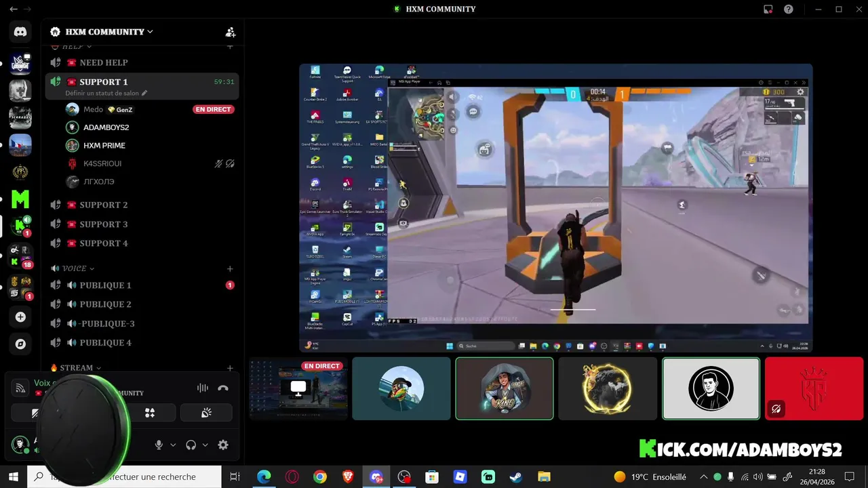
Task: Open Opera browser in the taskbar
Action: (x=292, y=477)
